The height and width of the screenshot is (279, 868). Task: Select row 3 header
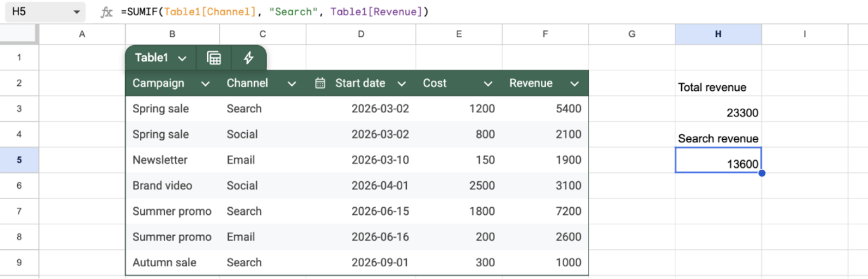tap(19, 109)
